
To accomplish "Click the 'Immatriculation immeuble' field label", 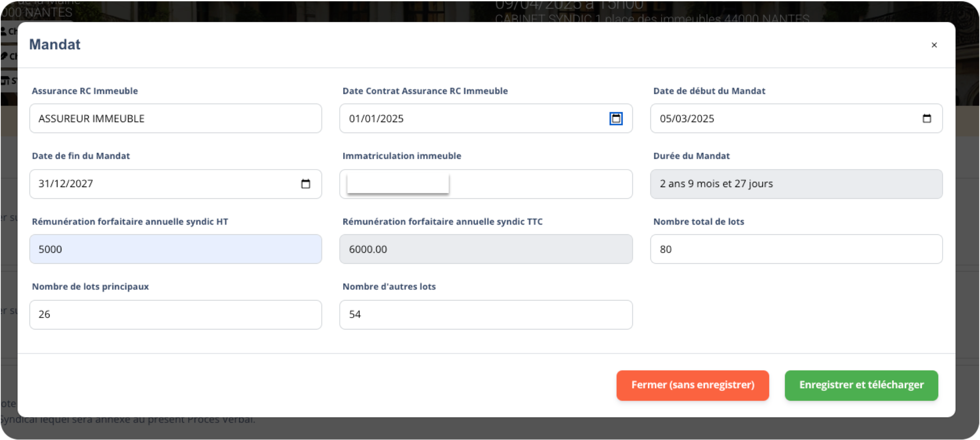I will (x=402, y=156).
